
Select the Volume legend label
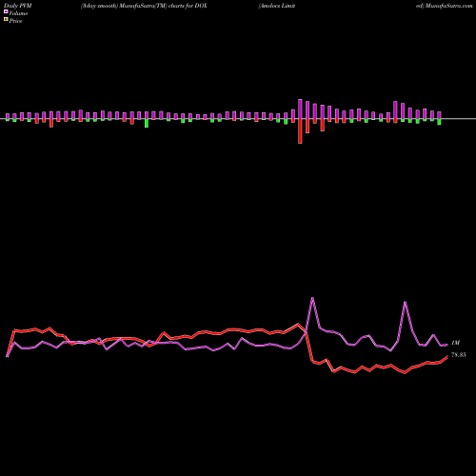pyautogui.click(x=18, y=13)
